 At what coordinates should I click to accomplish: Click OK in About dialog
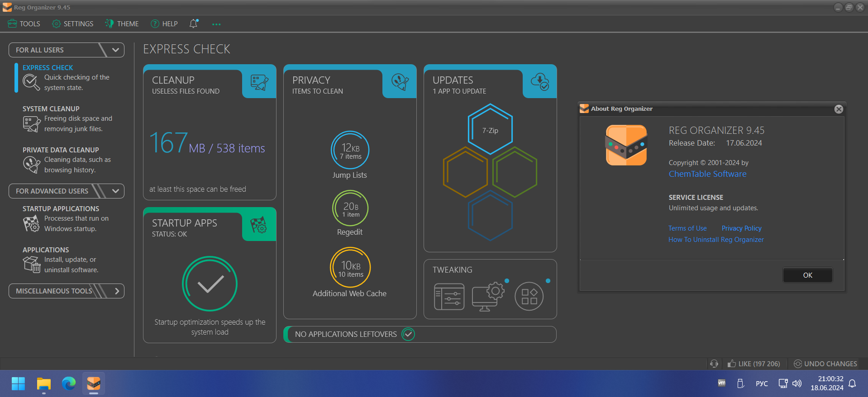pos(807,275)
